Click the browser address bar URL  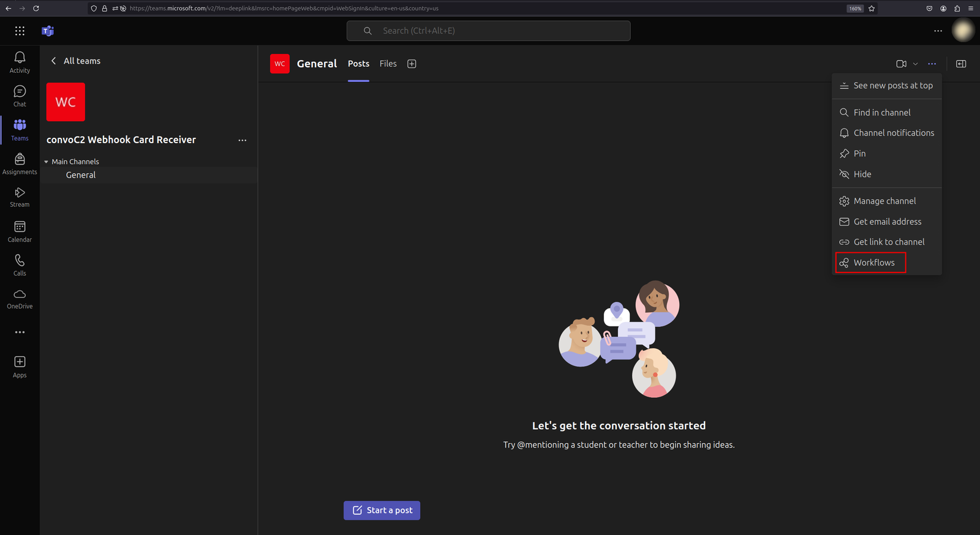[284, 9]
